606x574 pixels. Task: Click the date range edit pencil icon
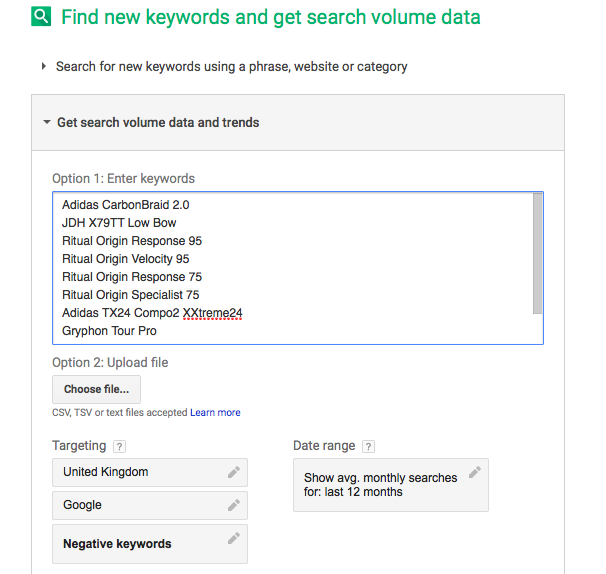click(474, 472)
